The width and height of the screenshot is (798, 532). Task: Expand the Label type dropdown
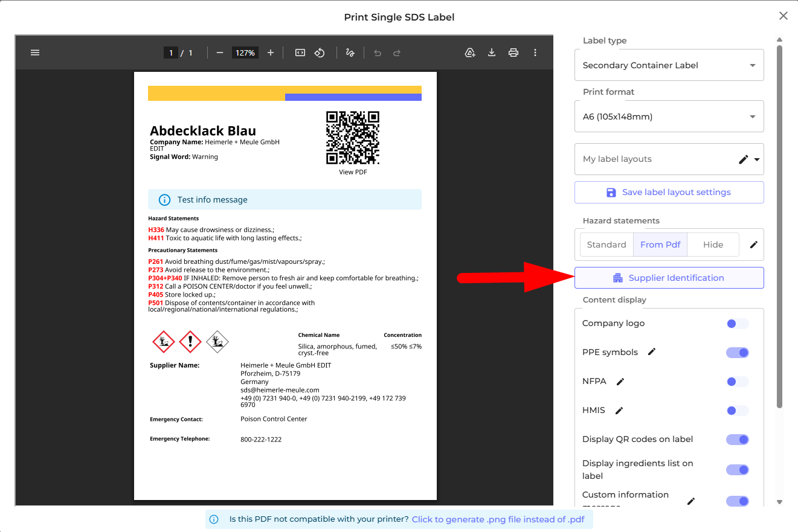752,65
